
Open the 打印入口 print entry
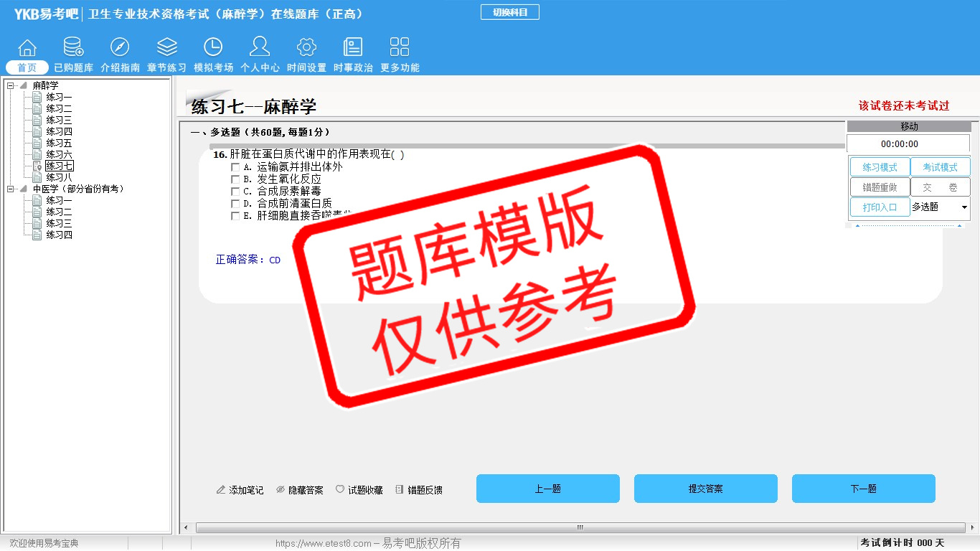880,207
